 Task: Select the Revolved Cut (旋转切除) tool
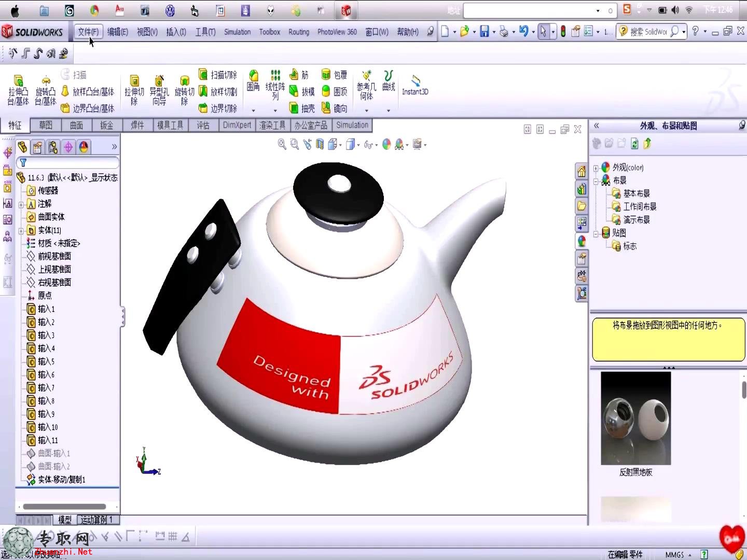pos(184,90)
